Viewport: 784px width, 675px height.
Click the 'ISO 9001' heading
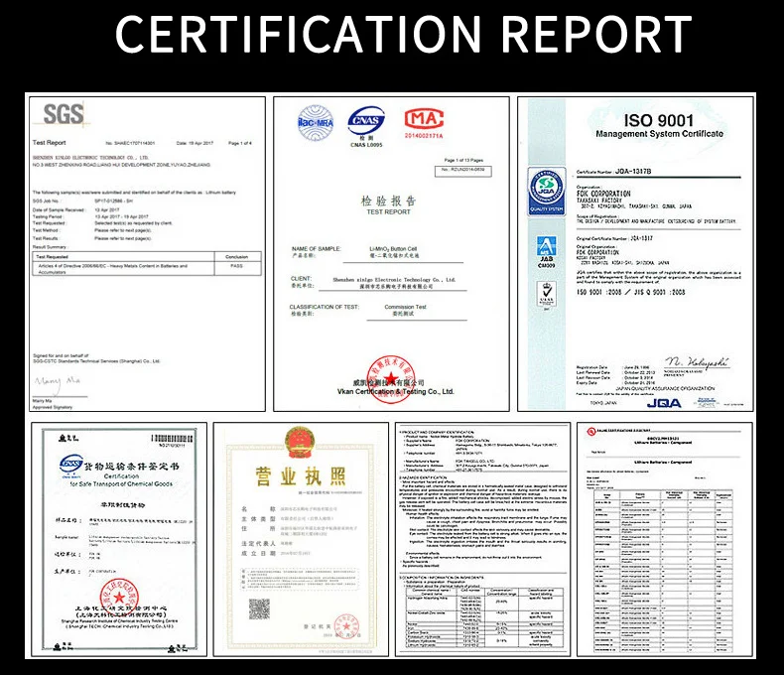coord(659,120)
